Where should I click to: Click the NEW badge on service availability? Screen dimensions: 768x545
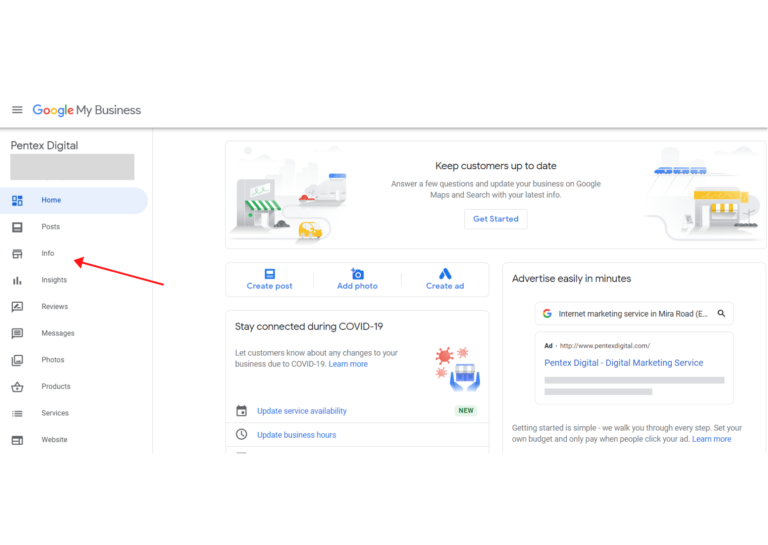466,410
